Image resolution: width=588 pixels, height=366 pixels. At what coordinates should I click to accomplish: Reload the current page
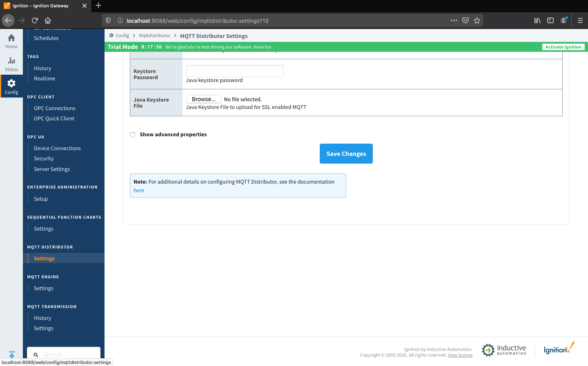pyautogui.click(x=35, y=20)
